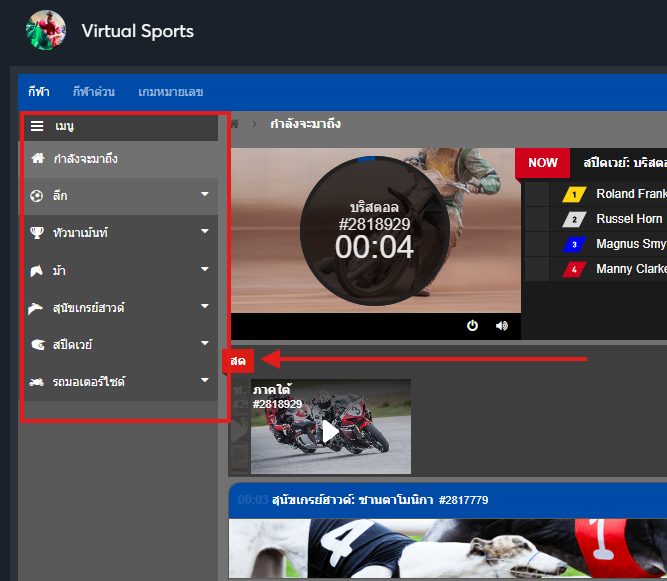Click the motorcycle icon in sidebar

pyautogui.click(x=37, y=381)
